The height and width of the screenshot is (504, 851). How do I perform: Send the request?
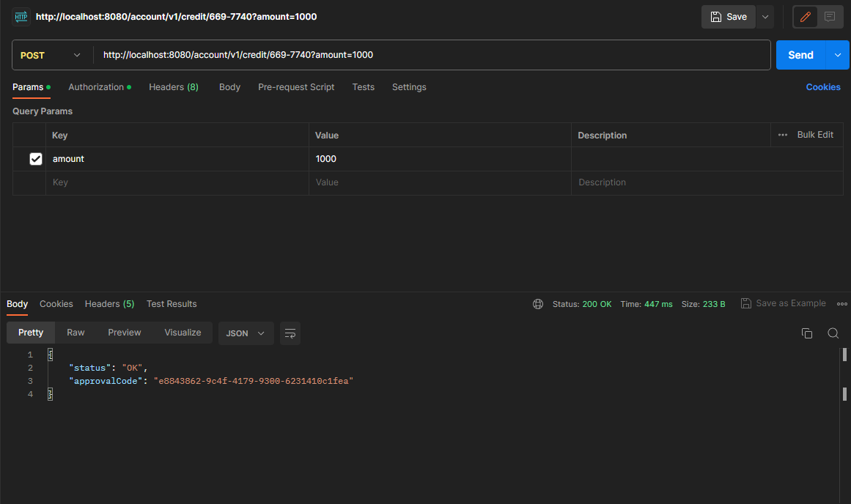click(x=800, y=56)
